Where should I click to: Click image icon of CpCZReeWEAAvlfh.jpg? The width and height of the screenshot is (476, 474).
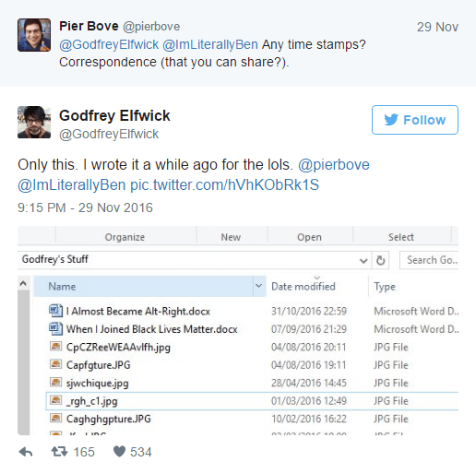(x=55, y=347)
